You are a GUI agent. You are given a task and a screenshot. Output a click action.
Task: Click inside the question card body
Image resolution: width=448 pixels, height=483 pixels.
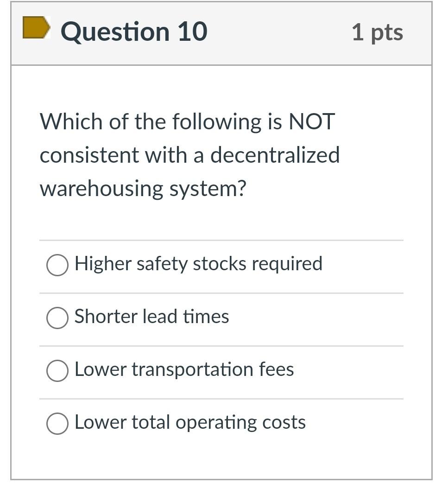pos(222,218)
